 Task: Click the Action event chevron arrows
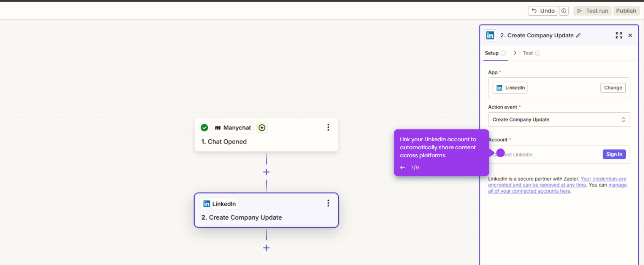point(623,120)
